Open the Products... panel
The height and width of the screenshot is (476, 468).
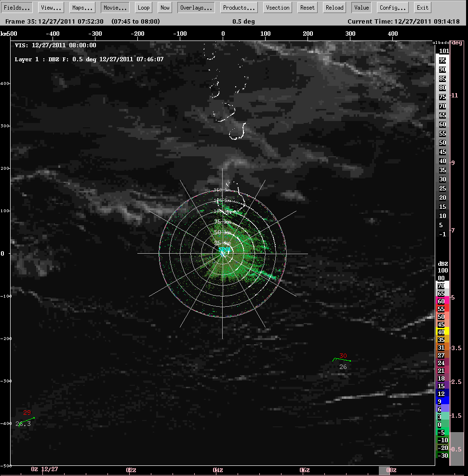[239, 8]
